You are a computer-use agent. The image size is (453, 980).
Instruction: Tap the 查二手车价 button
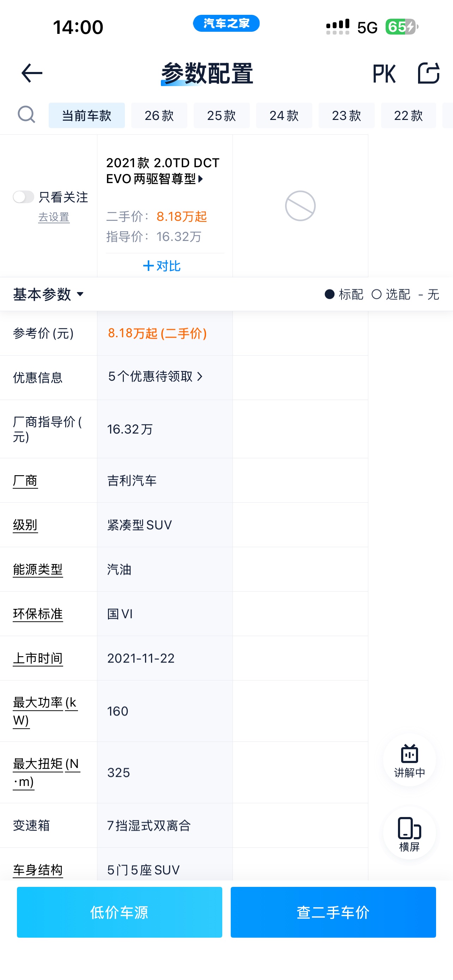(333, 912)
